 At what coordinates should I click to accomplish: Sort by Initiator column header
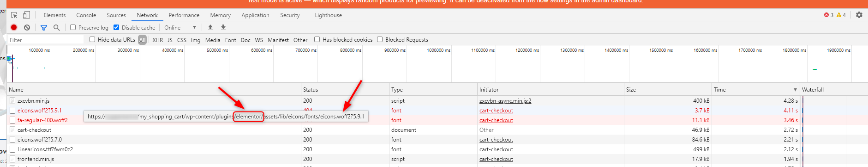[x=551, y=90]
